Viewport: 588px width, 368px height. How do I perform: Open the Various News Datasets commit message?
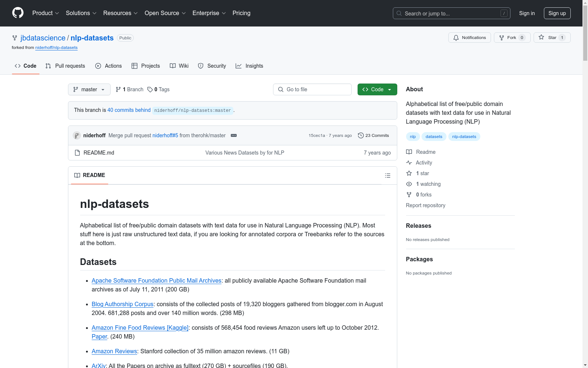245,153
